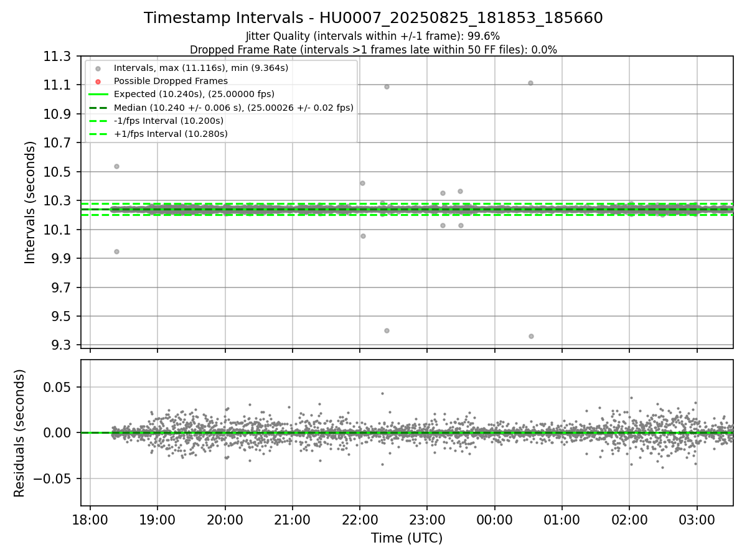
Task: Click the '18:00' x-axis tick label
Action: (90, 520)
